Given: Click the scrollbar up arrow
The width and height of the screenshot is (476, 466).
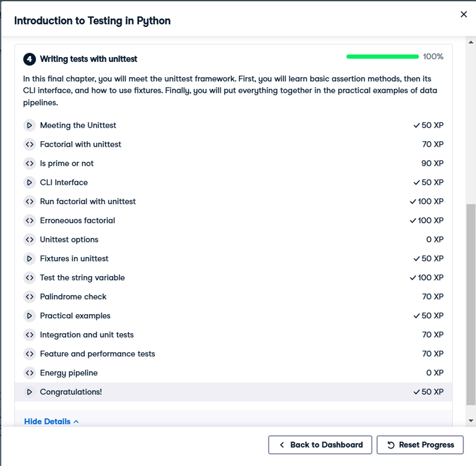Looking at the screenshot, I should (x=471, y=42).
